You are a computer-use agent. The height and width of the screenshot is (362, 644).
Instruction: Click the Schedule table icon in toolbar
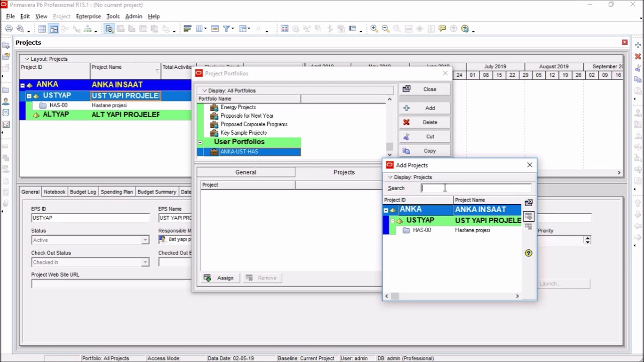tap(284, 29)
